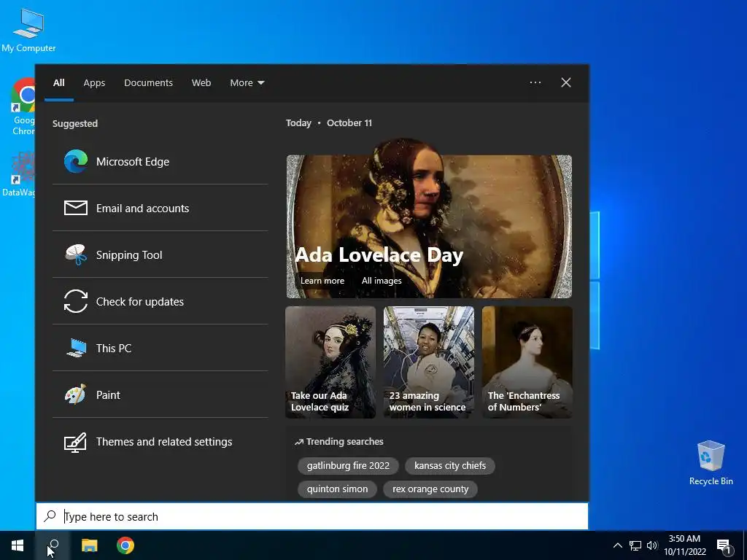The image size is (747, 560).
Task: Click the Themes and related settings icon
Action: pyautogui.click(x=76, y=442)
